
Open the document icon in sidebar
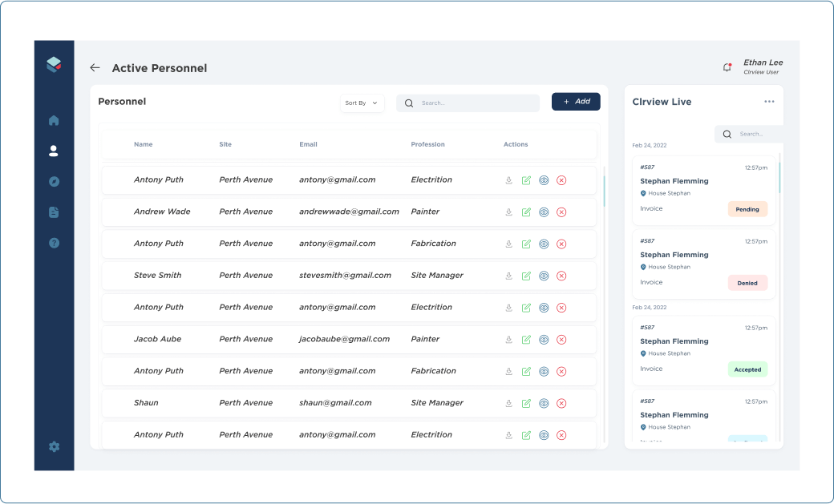(x=54, y=212)
